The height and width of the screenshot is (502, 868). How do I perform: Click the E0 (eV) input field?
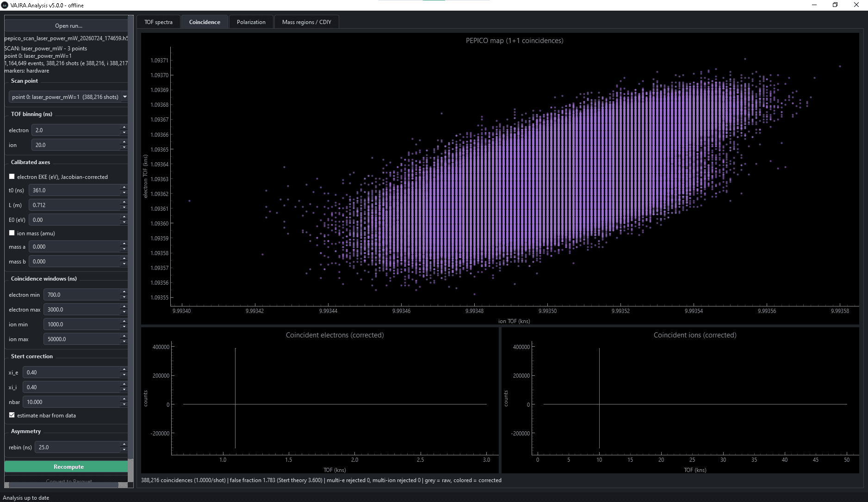(x=75, y=220)
